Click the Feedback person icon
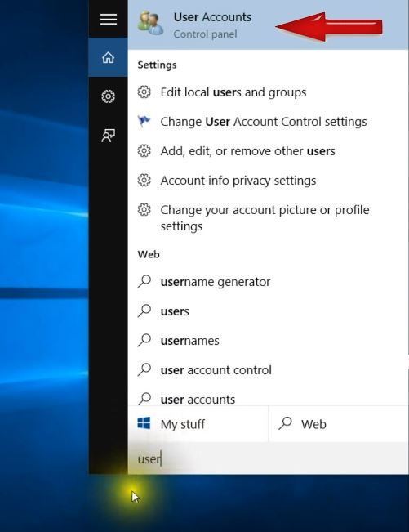 (x=108, y=136)
